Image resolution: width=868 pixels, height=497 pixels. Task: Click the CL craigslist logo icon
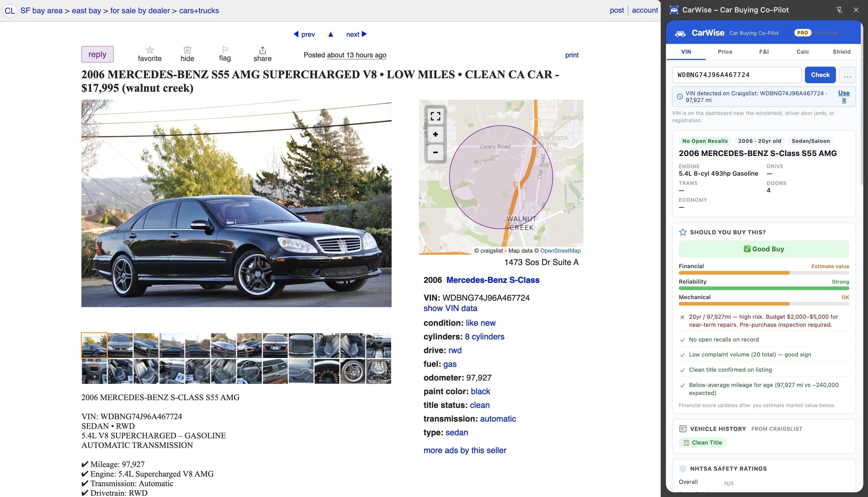[10, 11]
